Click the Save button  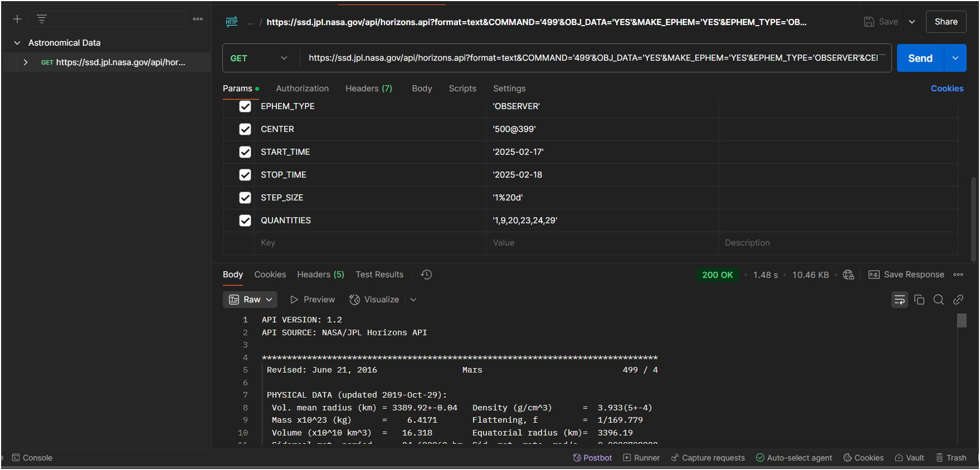881,22
